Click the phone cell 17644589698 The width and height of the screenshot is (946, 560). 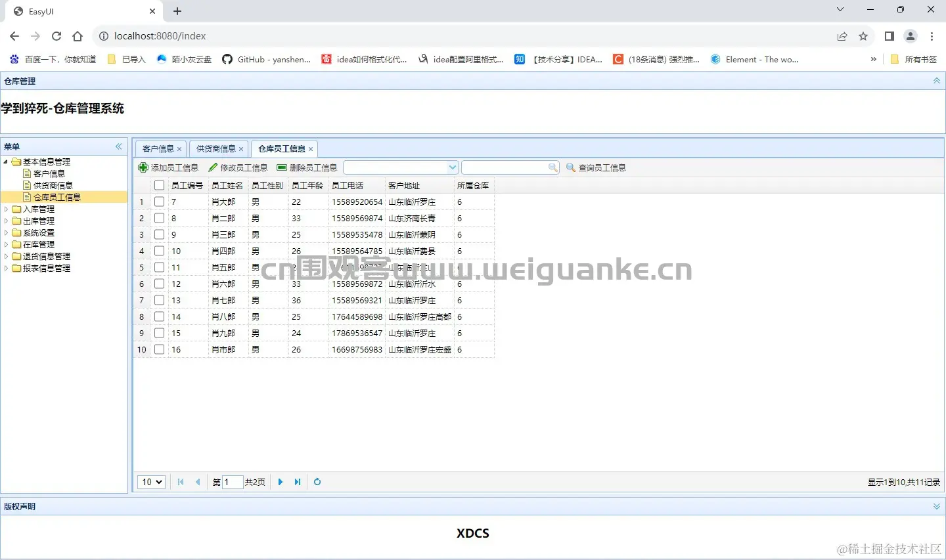[x=357, y=316]
